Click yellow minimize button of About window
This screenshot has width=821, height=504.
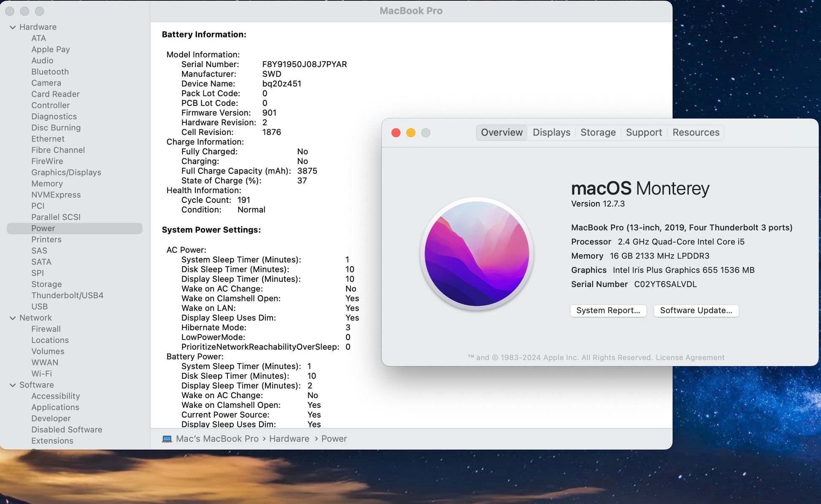(410, 133)
